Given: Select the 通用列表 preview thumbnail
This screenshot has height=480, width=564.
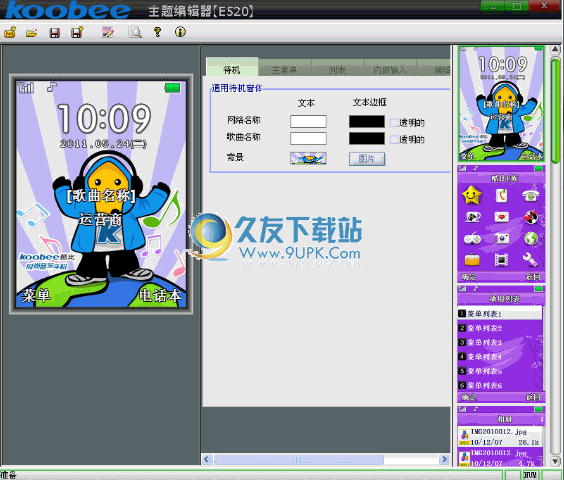Looking at the screenshot, I should [x=501, y=344].
